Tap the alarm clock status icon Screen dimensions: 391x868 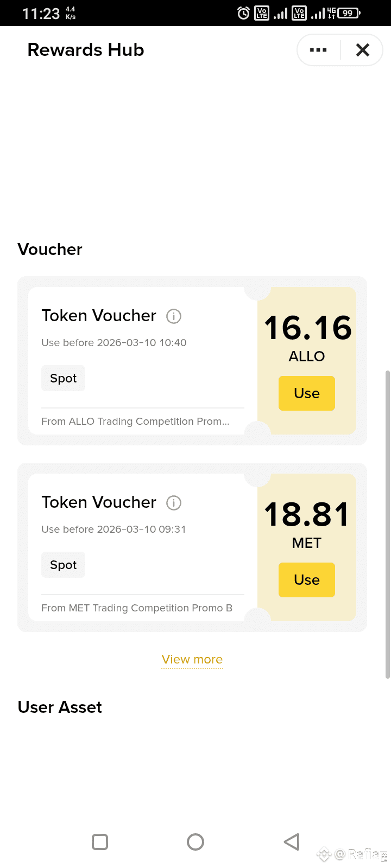pos(244,13)
